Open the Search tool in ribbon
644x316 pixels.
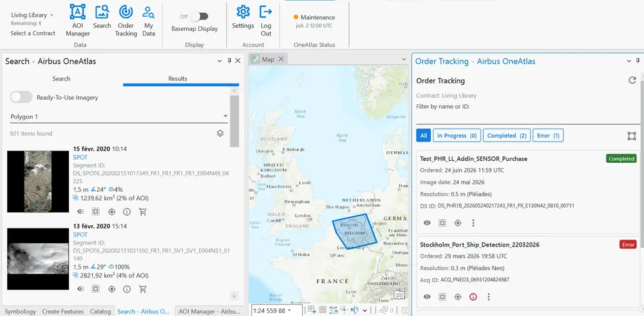102,17
